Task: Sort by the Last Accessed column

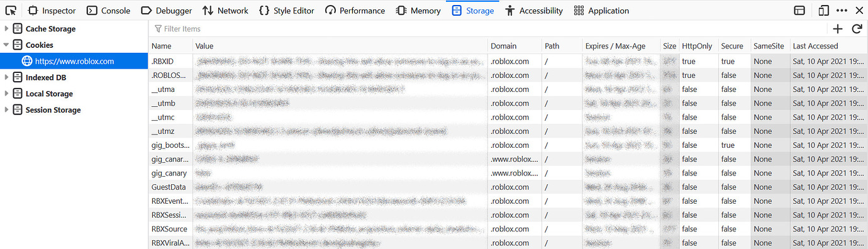Action: [x=828, y=46]
